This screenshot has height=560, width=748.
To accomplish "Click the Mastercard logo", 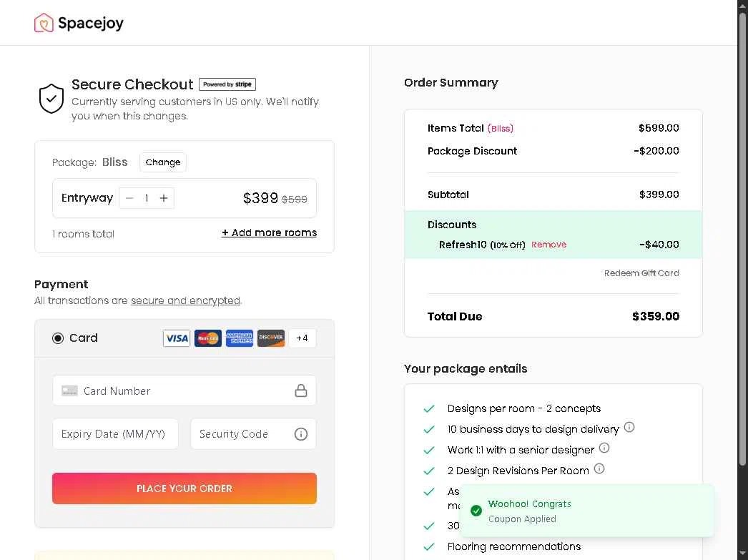I will 208,338.
